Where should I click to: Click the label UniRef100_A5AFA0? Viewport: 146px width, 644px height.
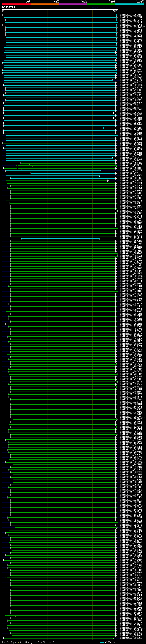pyautogui.click(x=131, y=163)
